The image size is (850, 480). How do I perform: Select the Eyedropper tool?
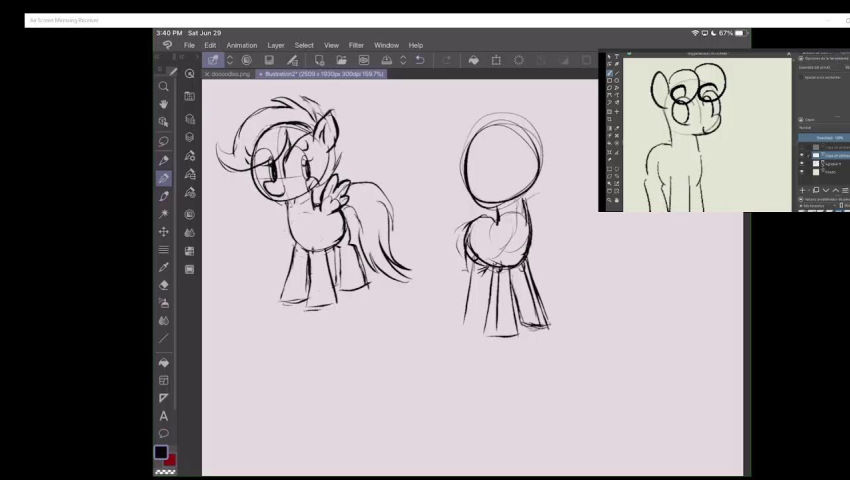(164, 267)
